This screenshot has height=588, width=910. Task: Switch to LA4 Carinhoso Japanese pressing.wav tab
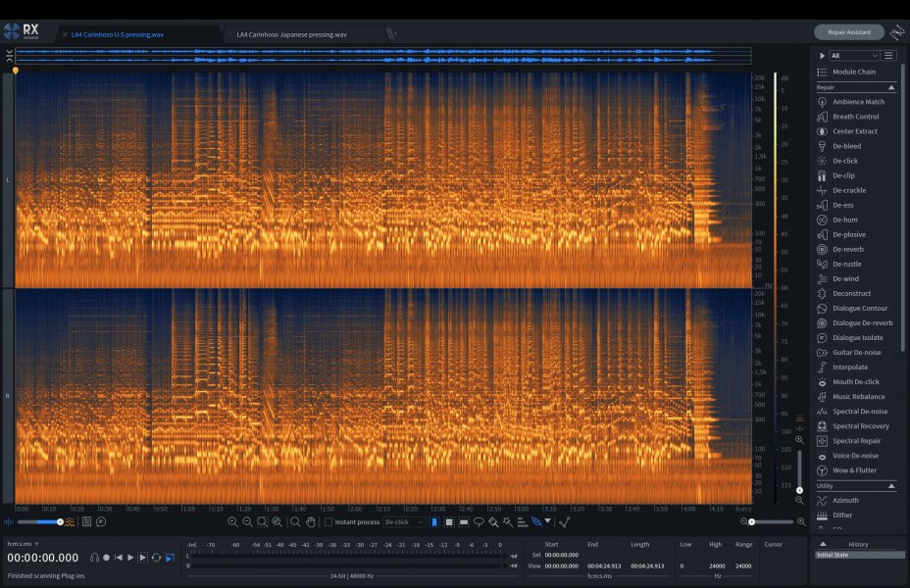(292, 35)
